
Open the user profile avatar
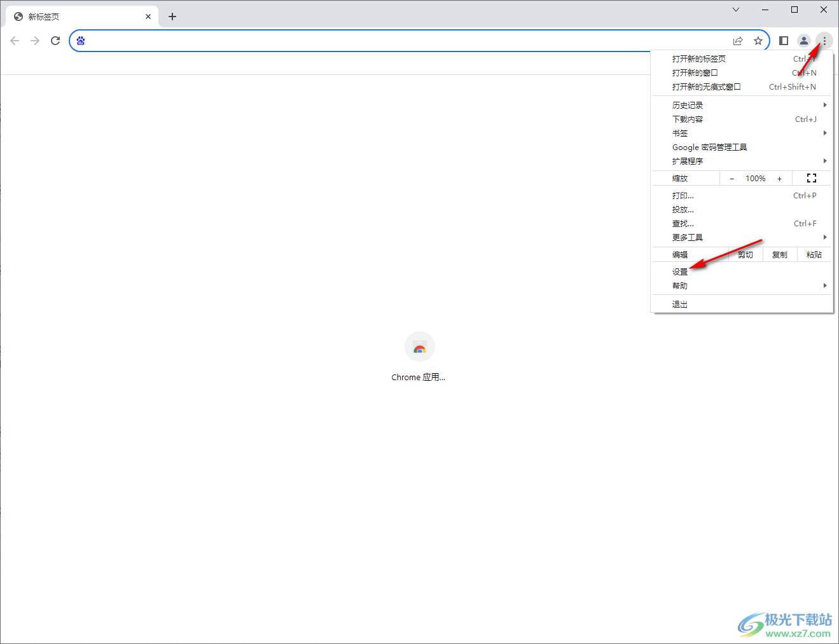coord(804,41)
